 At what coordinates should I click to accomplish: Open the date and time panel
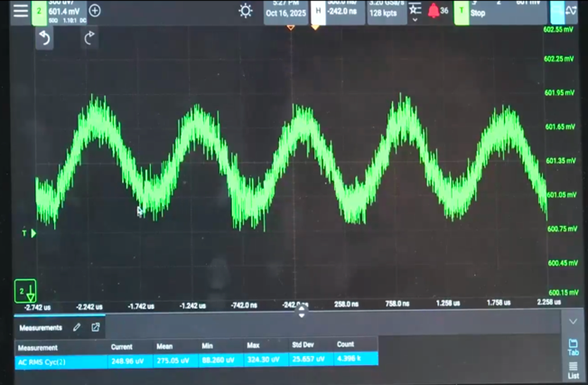[285, 12]
